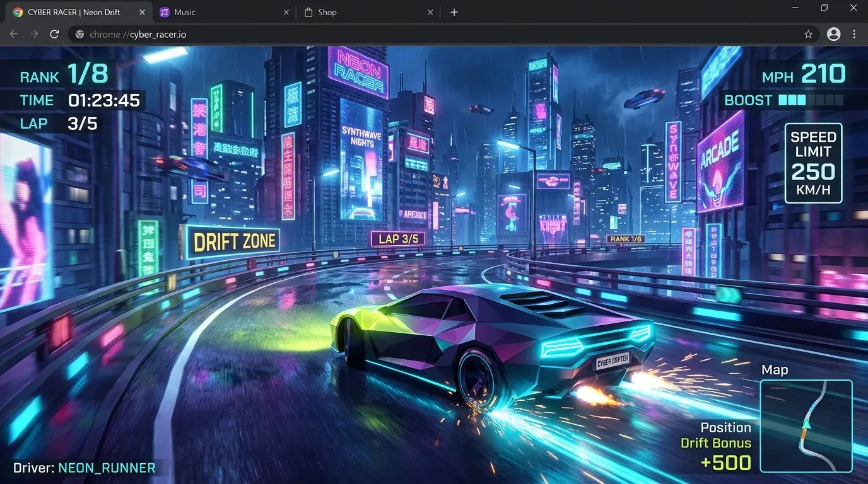Open a new browser tab
868x484 pixels.
click(454, 12)
